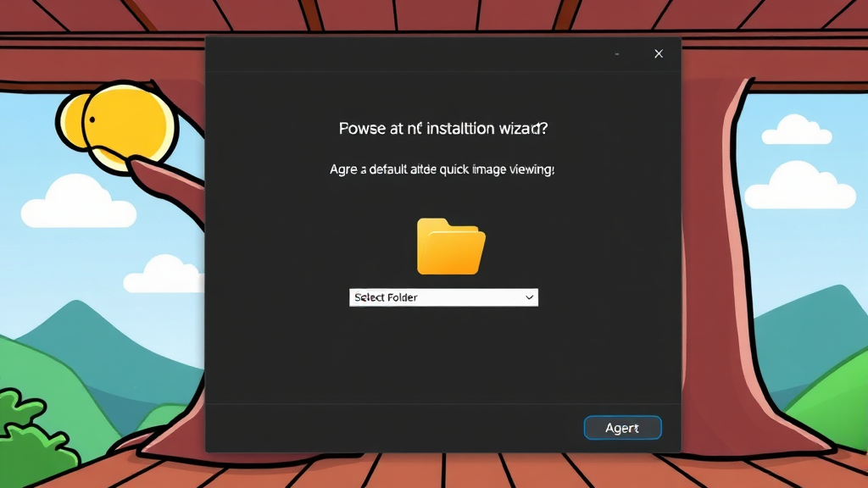868x488 pixels.
Task: Click the wooden roof beam above the dialog
Action: [x=441, y=17]
